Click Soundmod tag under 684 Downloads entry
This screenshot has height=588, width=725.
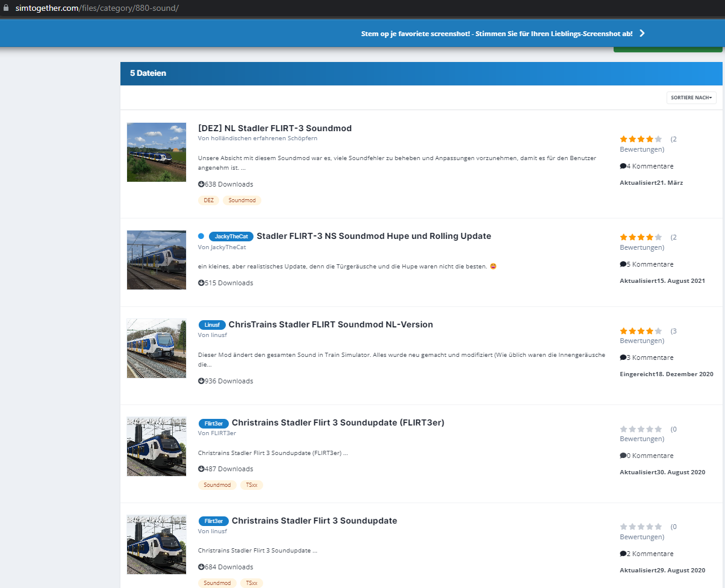217,583
